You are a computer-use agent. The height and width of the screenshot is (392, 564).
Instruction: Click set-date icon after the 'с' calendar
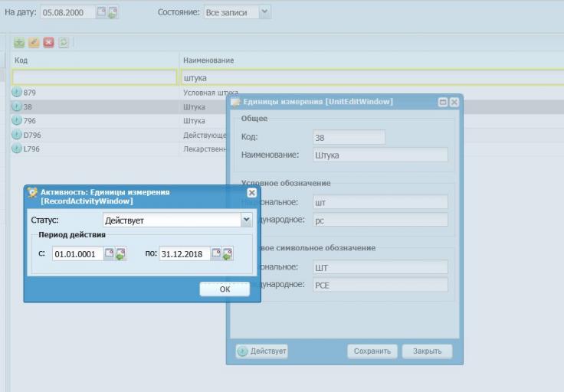(120, 253)
